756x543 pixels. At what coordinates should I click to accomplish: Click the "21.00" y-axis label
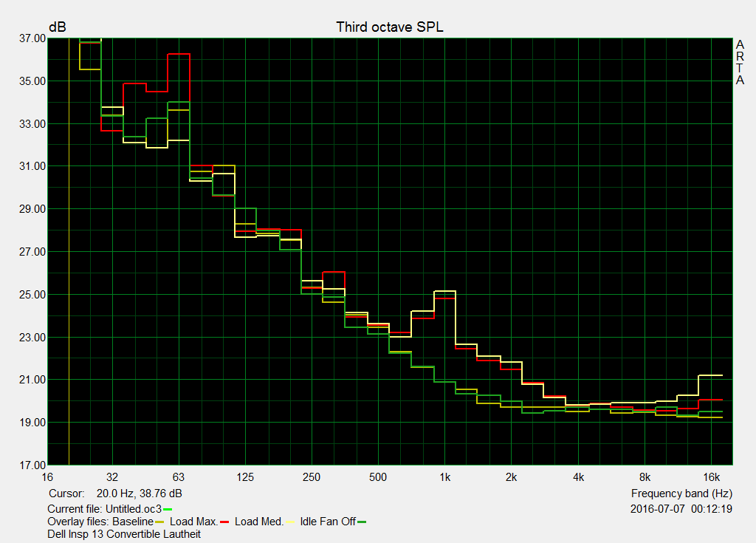tap(32, 380)
